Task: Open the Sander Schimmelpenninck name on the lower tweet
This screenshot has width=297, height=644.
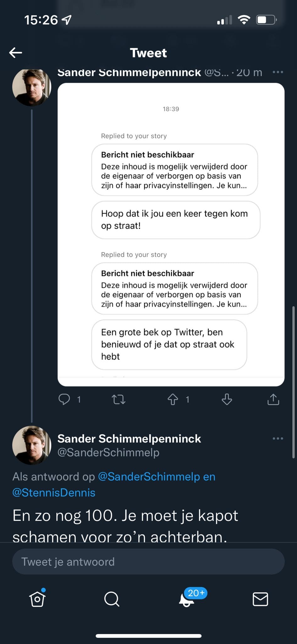Action: 129,439
